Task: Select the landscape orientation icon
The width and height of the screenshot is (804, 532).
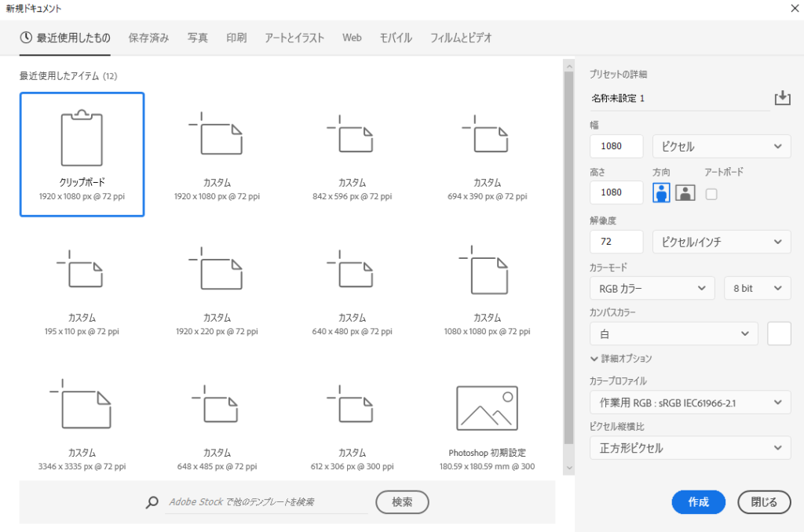Action: (x=684, y=192)
